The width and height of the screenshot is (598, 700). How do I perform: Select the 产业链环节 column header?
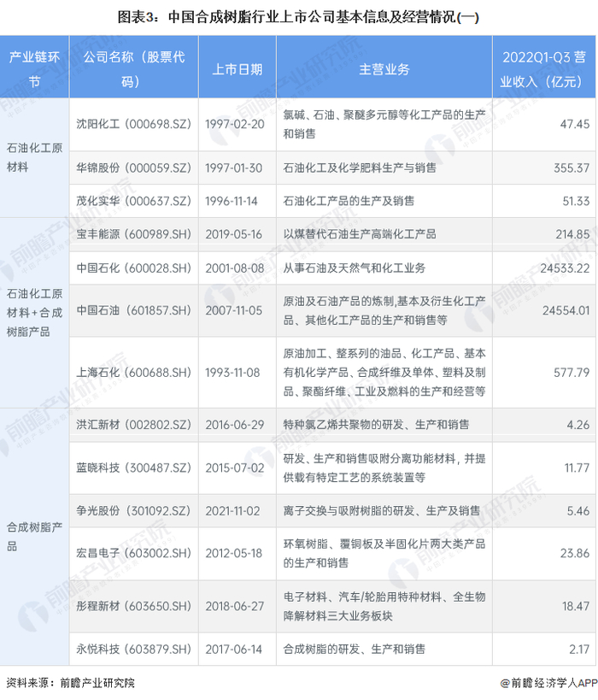[x=34, y=68]
